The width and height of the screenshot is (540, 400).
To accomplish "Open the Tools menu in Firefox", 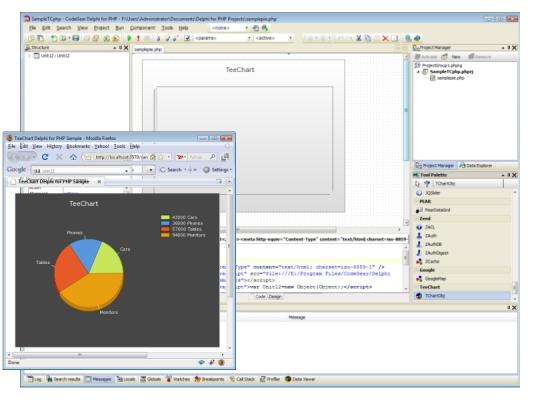I will tap(120, 146).
